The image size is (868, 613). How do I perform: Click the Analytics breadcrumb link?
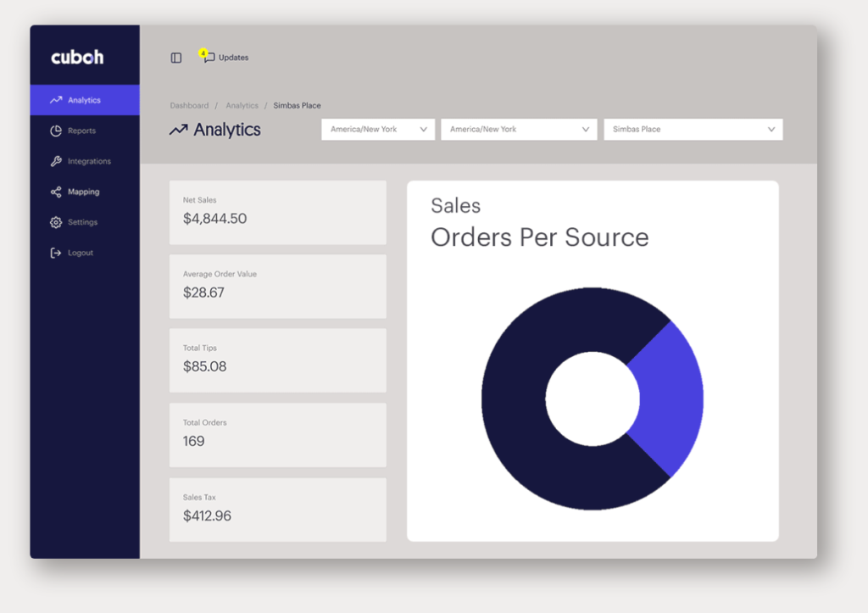[242, 106]
